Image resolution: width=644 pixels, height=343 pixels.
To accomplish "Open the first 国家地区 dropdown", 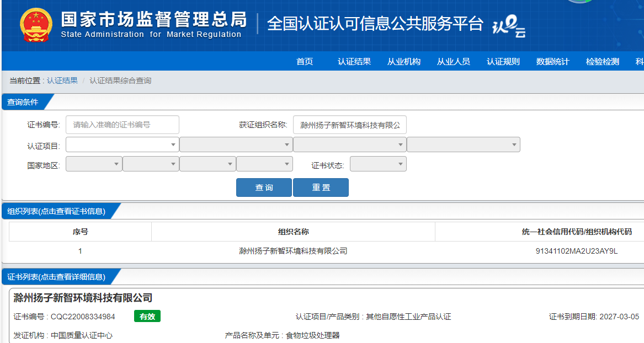I will 94,164.
